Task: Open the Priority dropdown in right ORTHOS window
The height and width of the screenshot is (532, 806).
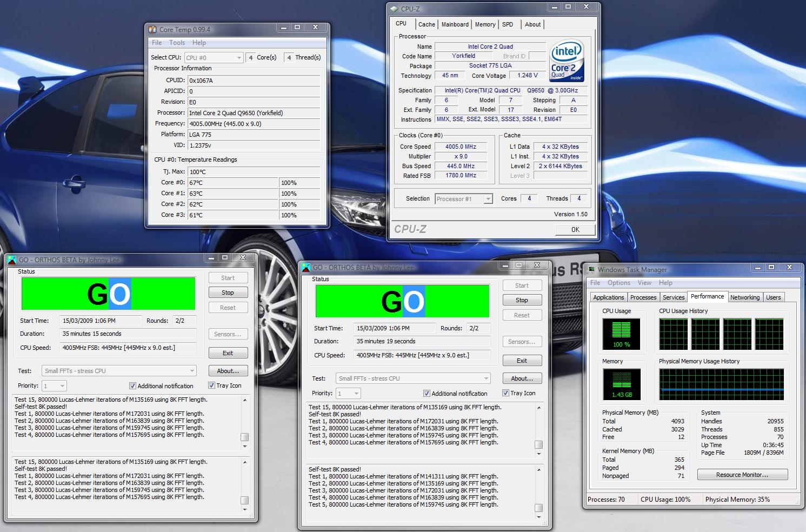Action: [x=349, y=394]
